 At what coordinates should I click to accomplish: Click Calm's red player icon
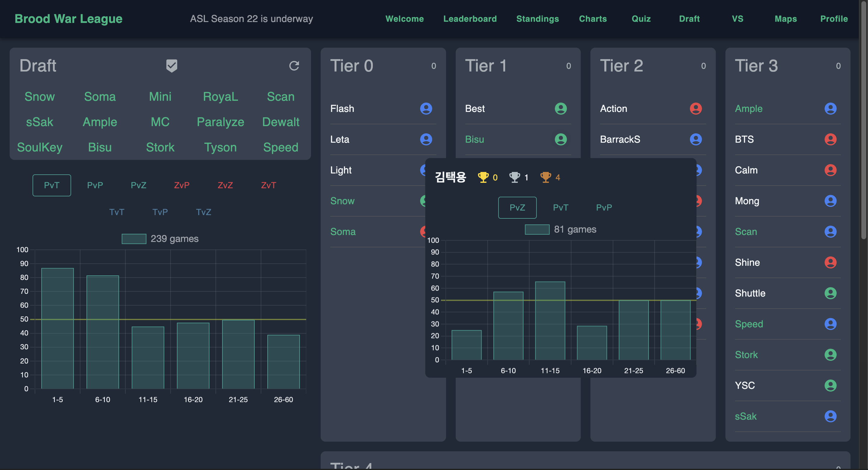[x=830, y=170]
